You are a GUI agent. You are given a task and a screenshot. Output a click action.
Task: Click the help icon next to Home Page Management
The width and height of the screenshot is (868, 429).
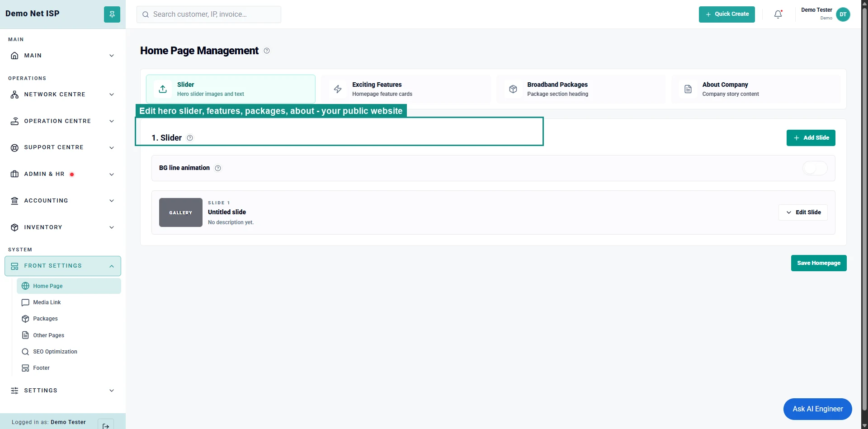pyautogui.click(x=267, y=51)
